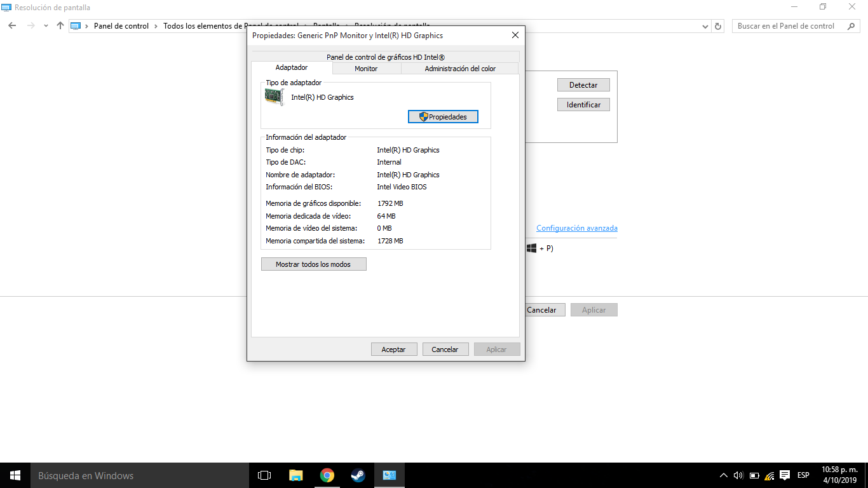
Task: Open the recent locations dropdown arrow
Action: (x=46, y=26)
